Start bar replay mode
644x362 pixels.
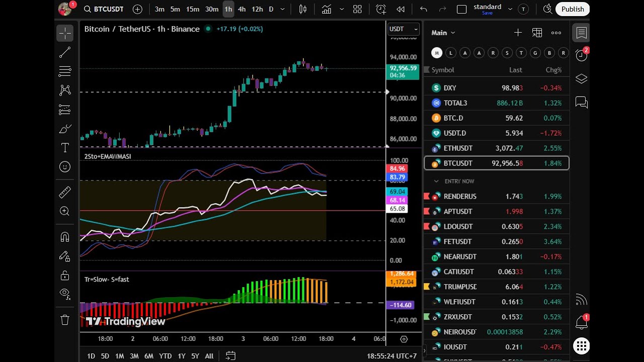point(400,9)
